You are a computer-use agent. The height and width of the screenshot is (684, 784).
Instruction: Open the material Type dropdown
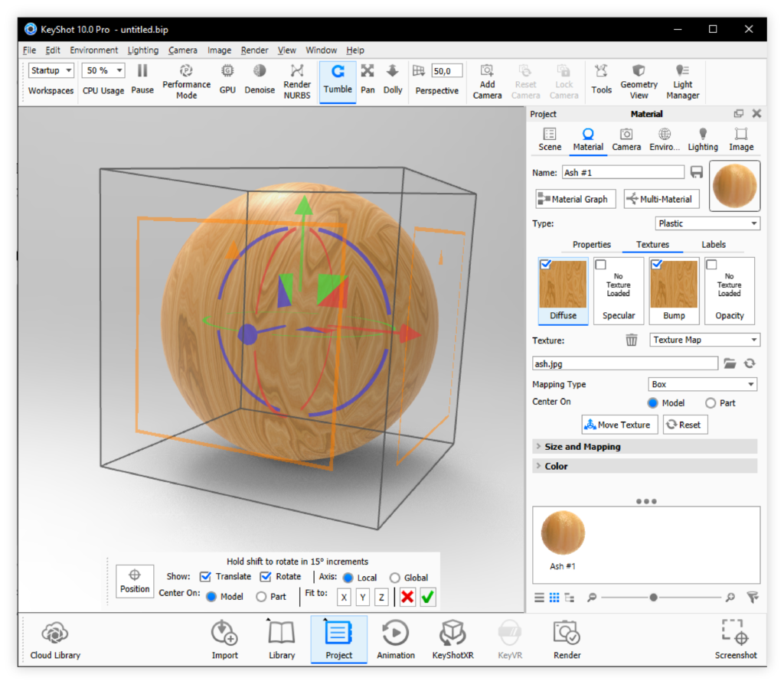pyautogui.click(x=707, y=223)
